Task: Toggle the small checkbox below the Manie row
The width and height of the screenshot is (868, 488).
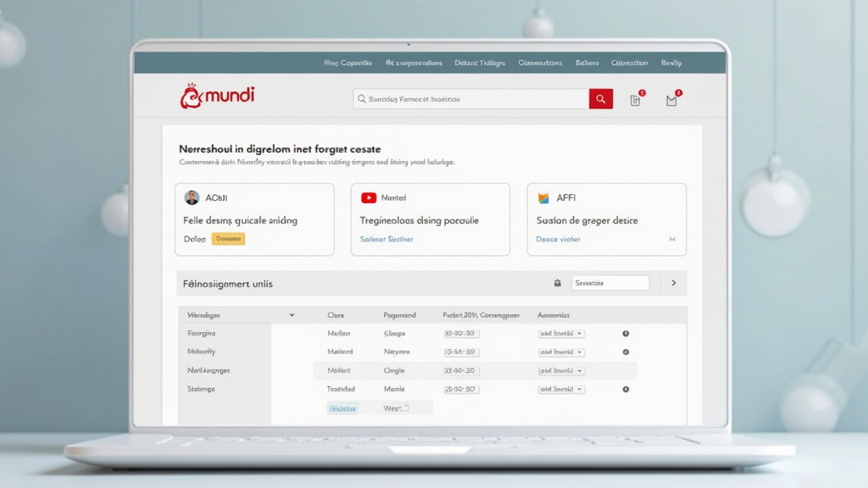Action: 405,408
